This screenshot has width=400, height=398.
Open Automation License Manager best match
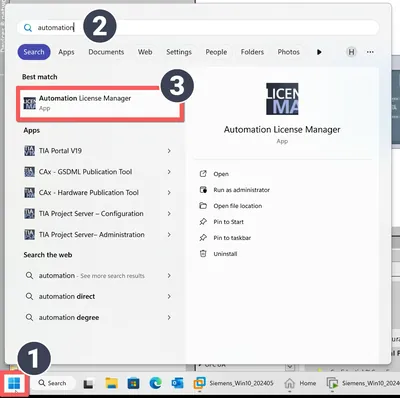[x=100, y=103]
